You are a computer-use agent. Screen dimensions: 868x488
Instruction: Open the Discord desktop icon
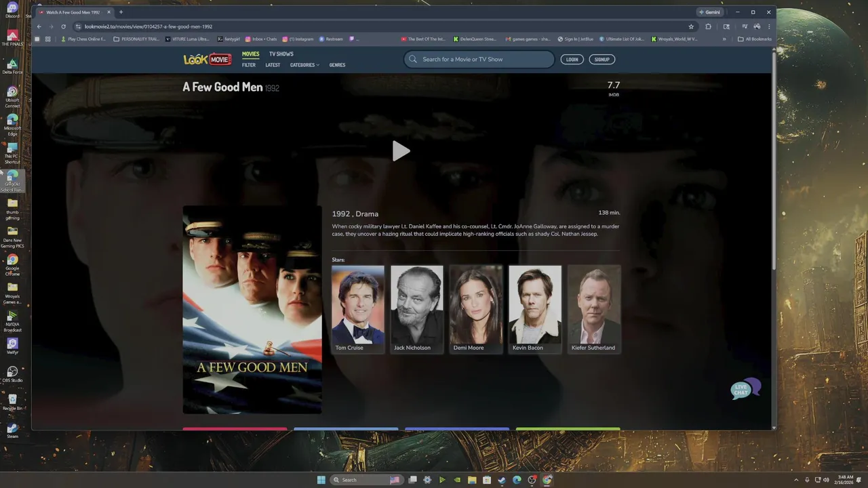(12, 10)
